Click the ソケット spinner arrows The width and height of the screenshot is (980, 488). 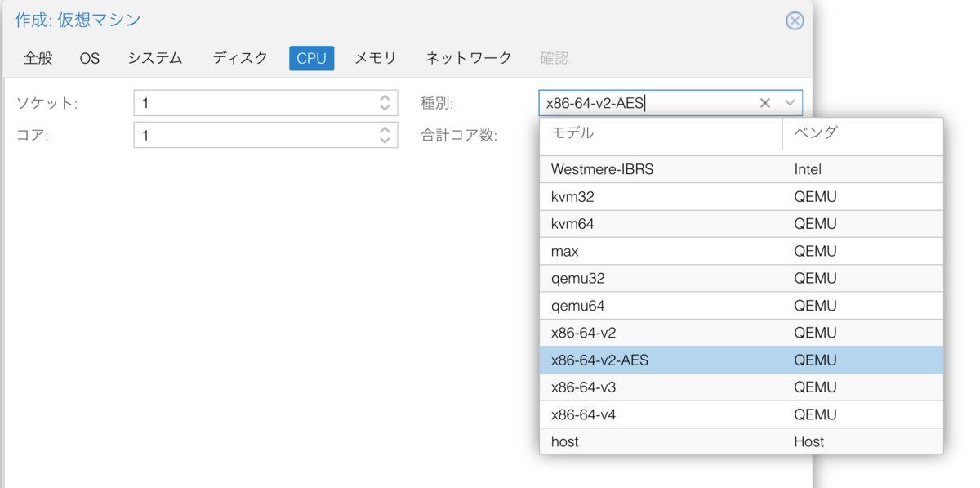tap(385, 103)
